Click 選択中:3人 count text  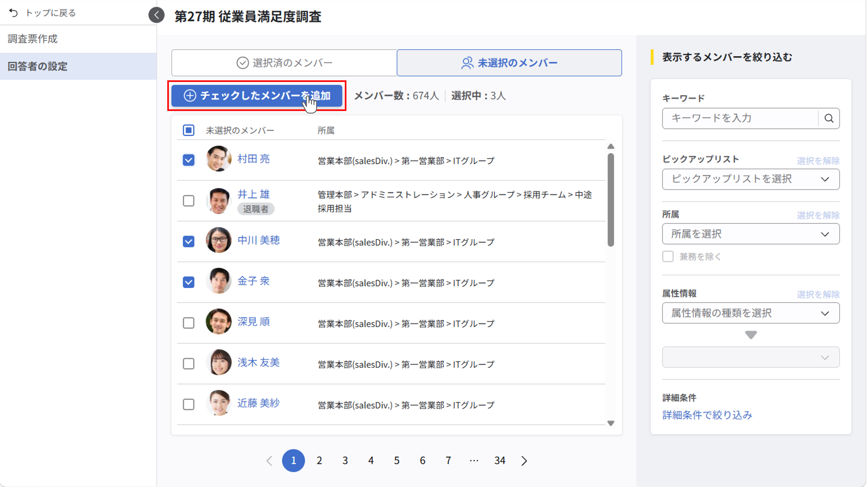pyautogui.click(x=478, y=96)
